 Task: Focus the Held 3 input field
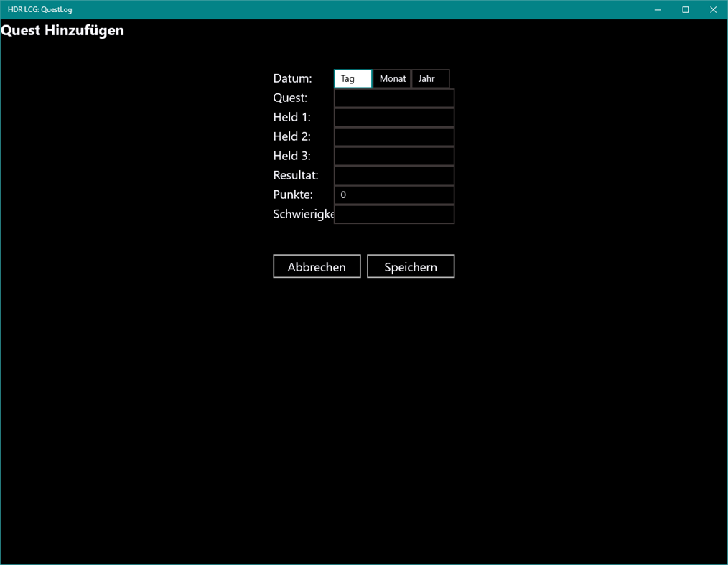pos(393,155)
